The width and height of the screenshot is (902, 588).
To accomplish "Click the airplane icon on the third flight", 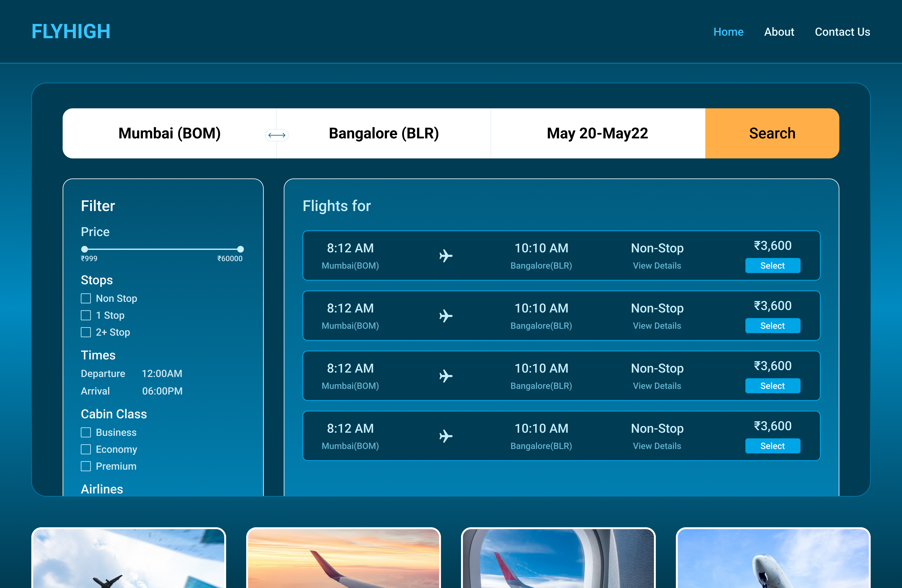I will point(446,376).
